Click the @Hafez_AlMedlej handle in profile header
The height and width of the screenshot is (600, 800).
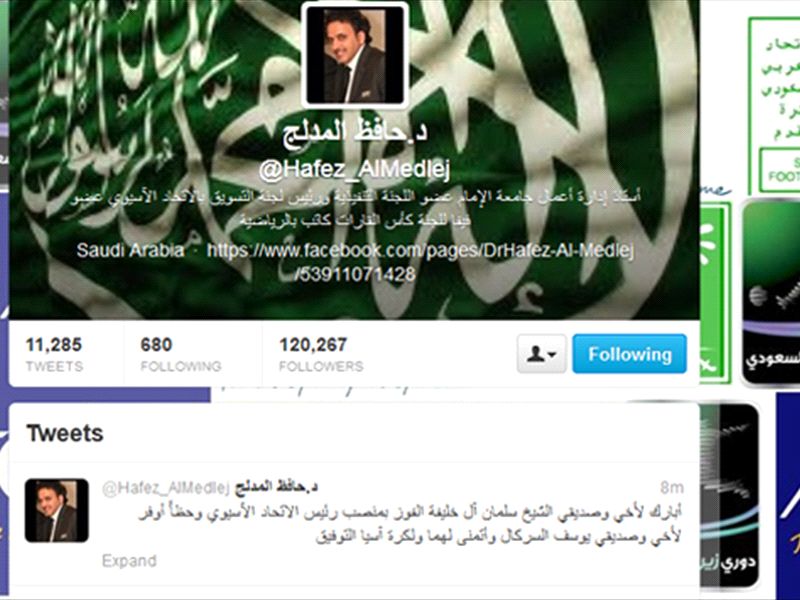click(x=355, y=170)
